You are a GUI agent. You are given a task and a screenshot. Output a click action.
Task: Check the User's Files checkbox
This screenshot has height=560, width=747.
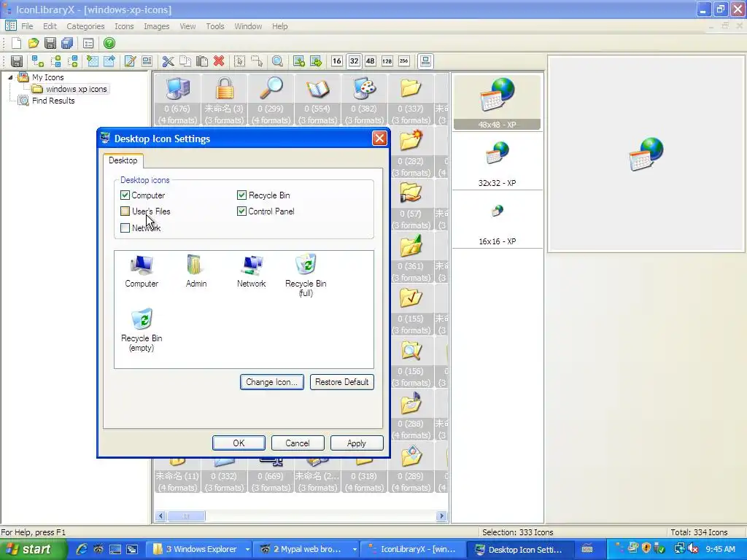[125, 211]
